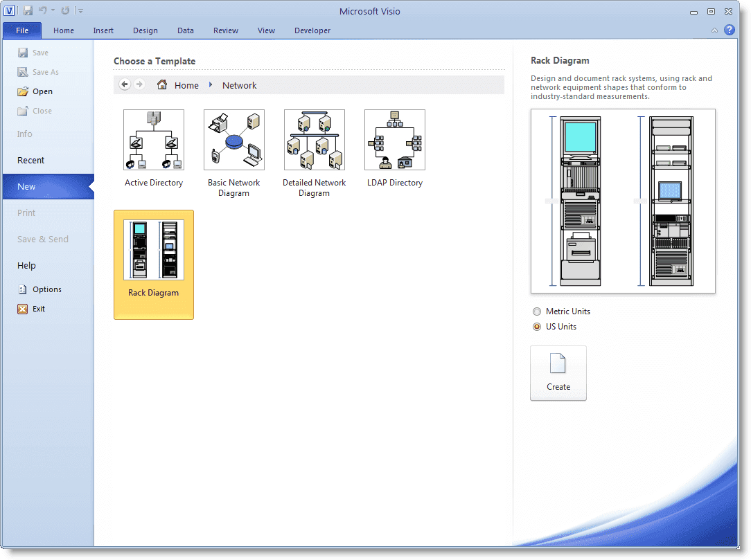Select the Active Directory template
Image resolution: width=751 pixels, height=560 pixels.
pyautogui.click(x=154, y=148)
